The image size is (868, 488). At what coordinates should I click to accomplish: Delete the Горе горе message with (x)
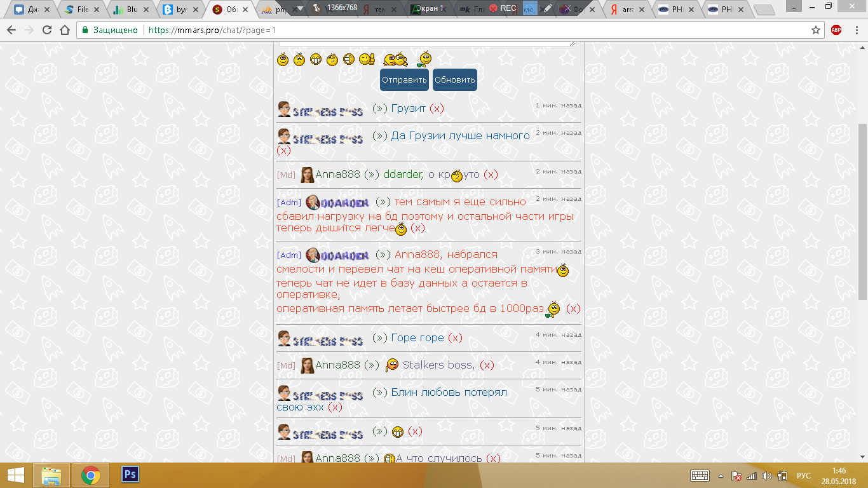pyautogui.click(x=455, y=338)
